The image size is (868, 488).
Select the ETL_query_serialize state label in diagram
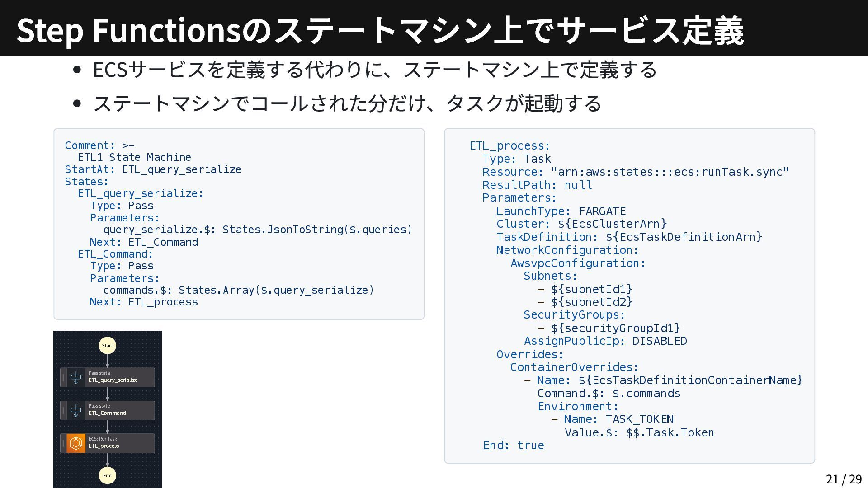click(113, 380)
